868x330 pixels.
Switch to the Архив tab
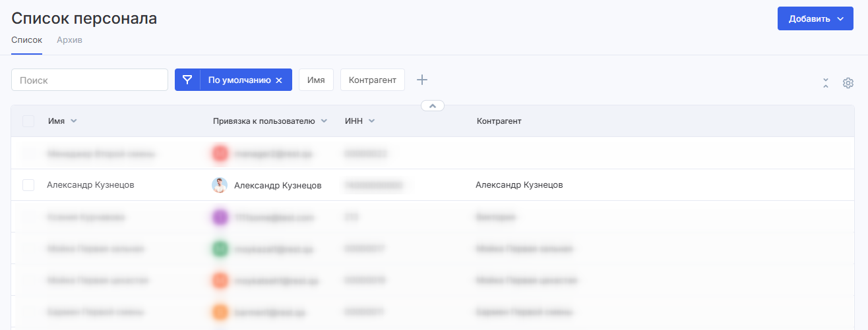click(69, 40)
